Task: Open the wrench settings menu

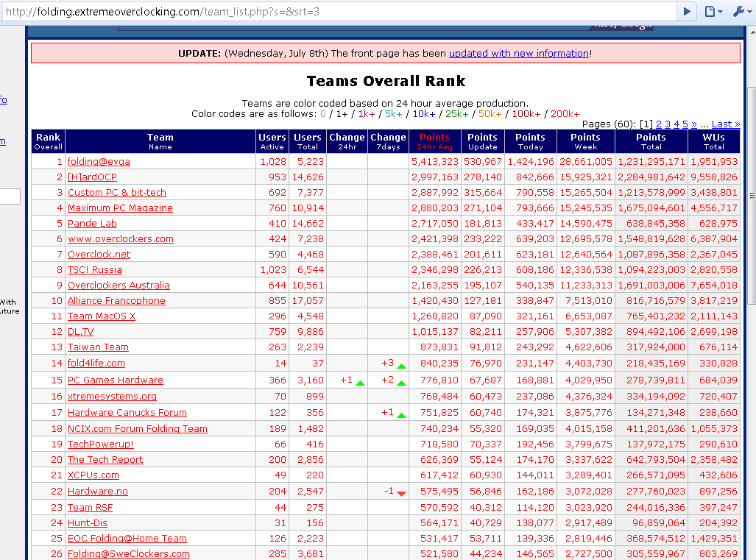Action: (x=741, y=12)
